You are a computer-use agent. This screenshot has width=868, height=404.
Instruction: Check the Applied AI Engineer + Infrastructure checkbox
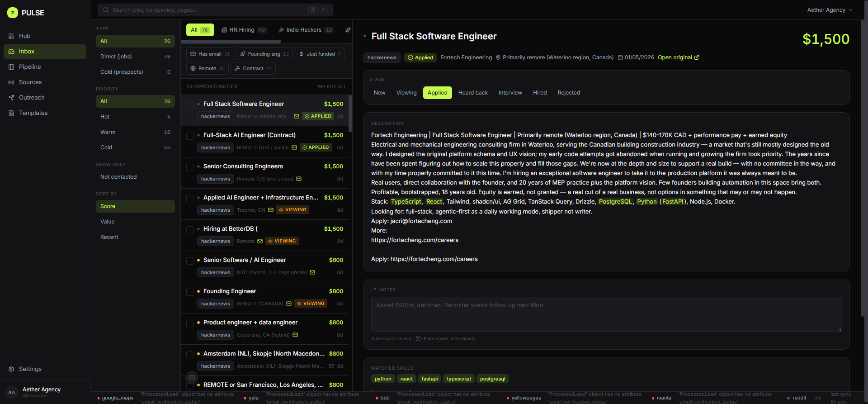click(x=190, y=199)
